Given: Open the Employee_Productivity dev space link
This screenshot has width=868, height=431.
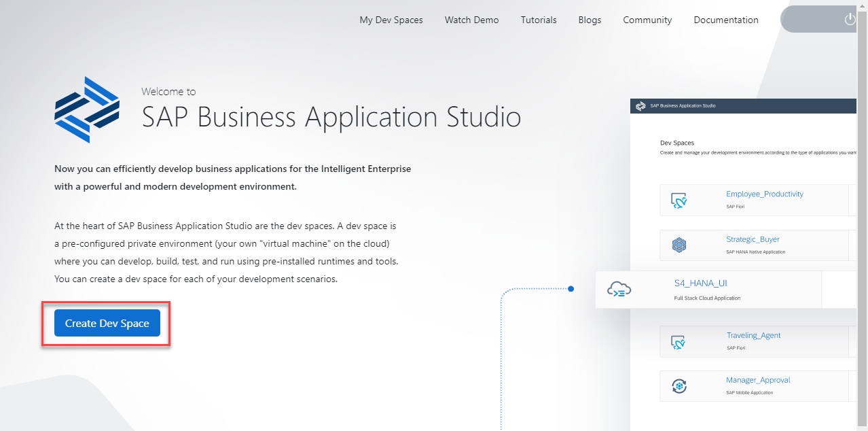Looking at the screenshot, I should pyautogui.click(x=764, y=194).
